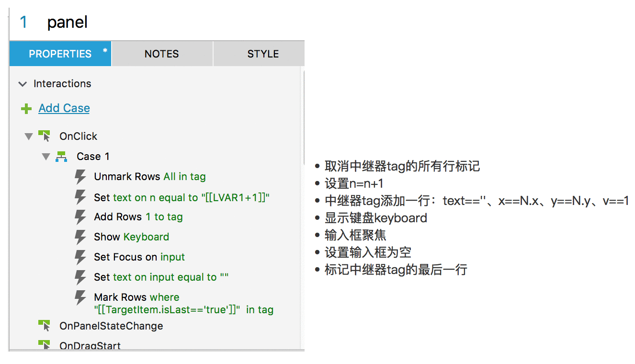The height and width of the screenshot is (364, 635).
Task: Select the Unmark Rows action lightning icon
Action: pos(80,177)
